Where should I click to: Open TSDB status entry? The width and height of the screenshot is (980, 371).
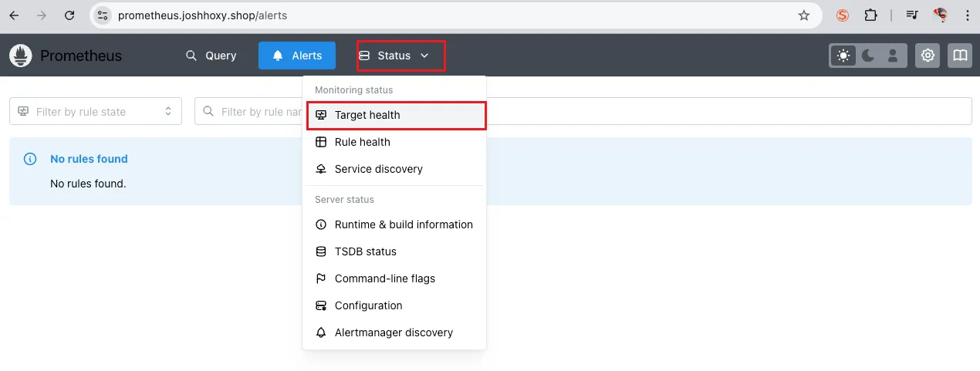click(x=394, y=251)
